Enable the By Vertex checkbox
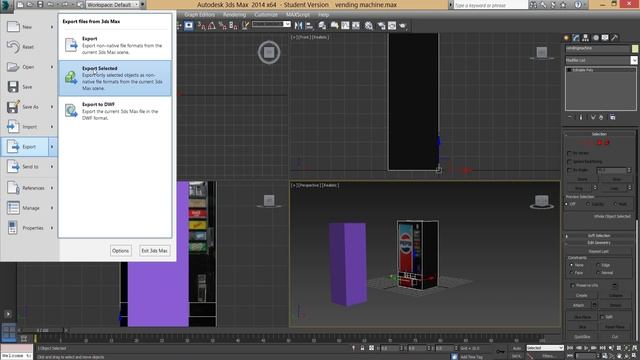Image resolution: width=640 pixels, height=360 pixels. (x=570, y=153)
